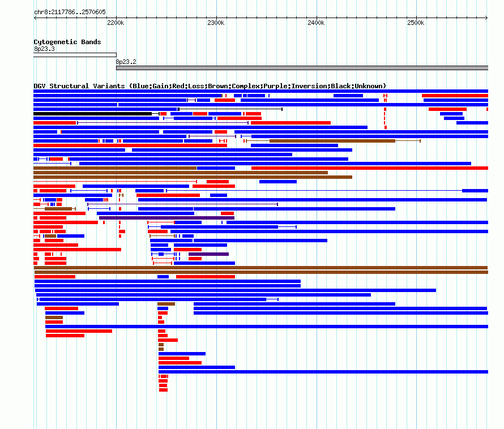Click the 2400k ruler label

point(316,23)
